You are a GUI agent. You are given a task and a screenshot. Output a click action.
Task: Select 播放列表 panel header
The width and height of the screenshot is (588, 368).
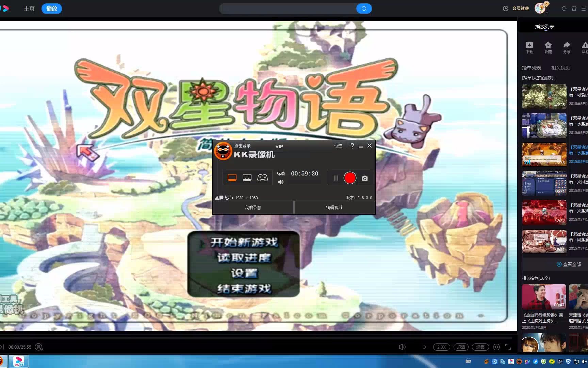point(545,27)
